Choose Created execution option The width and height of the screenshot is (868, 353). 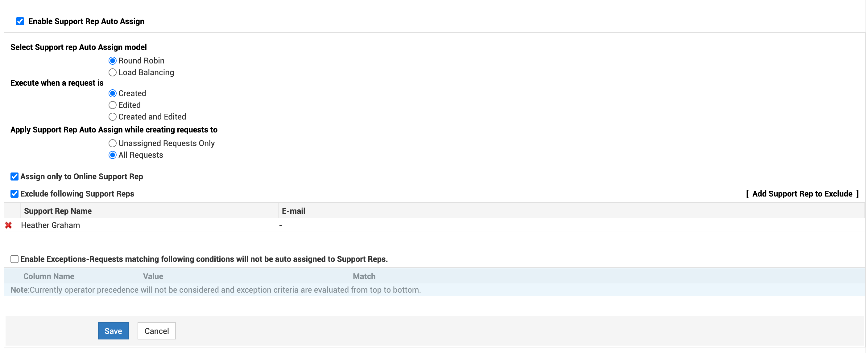[113, 93]
